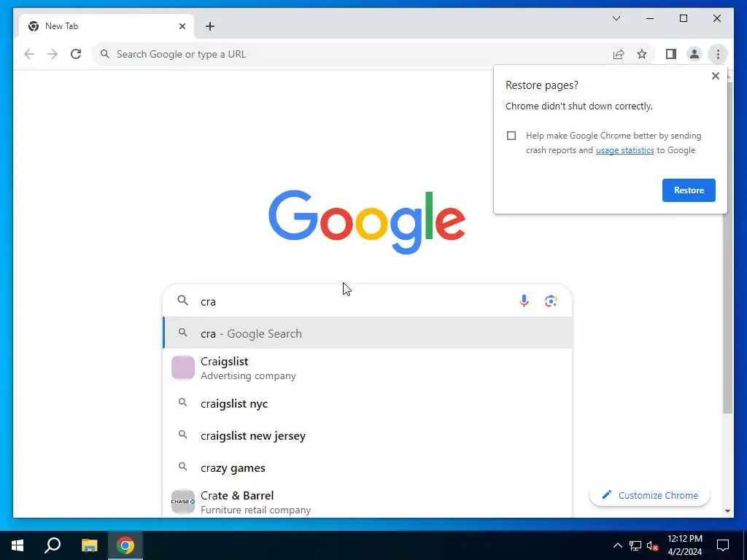Open the notification center icon
This screenshot has height=560, width=747.
[723, 545]
